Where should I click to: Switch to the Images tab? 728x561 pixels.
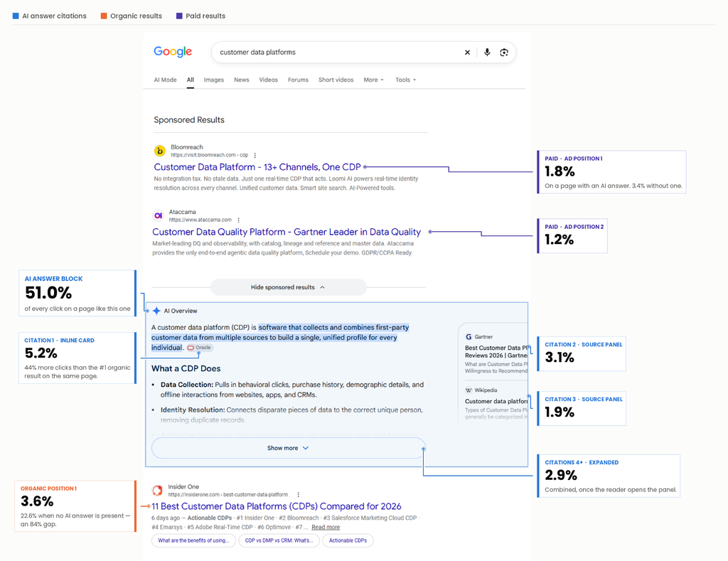(x=213, y=80)
